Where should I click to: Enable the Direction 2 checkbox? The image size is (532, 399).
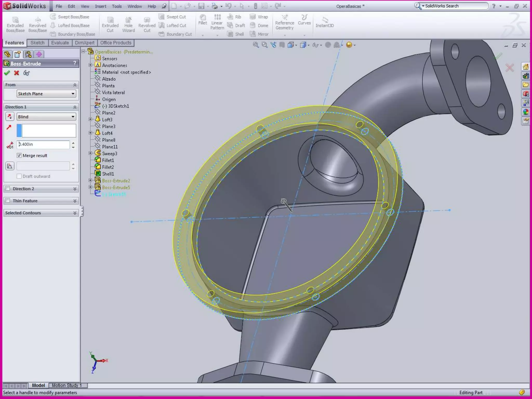[x=8, y=189]
